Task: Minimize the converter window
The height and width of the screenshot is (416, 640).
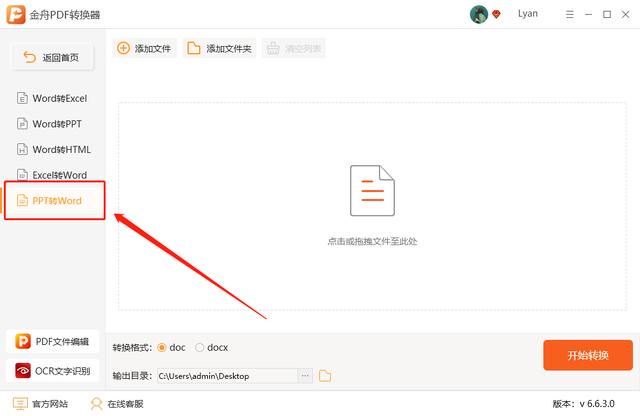Action: click(588, 15)
